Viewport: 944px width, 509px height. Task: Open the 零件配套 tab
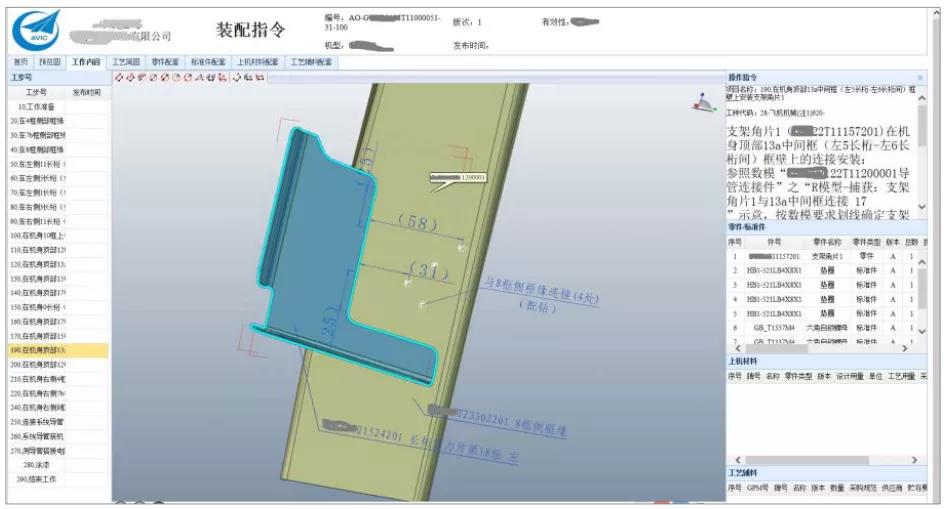click(x=164, y=62)
